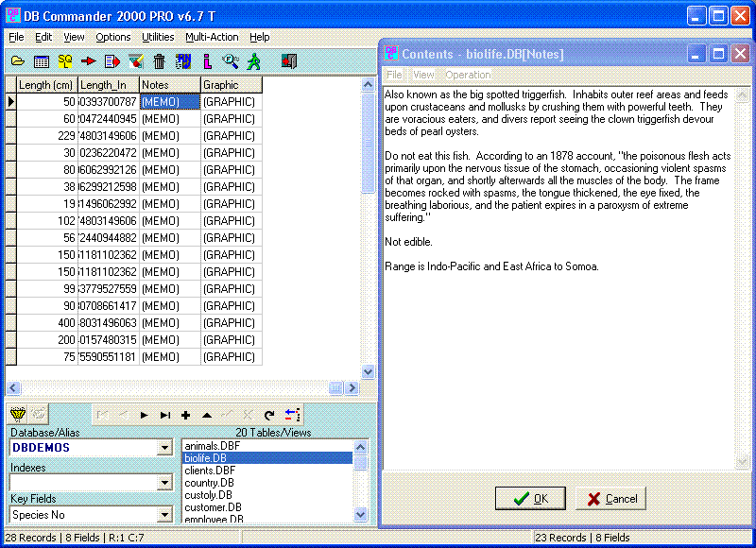The image size is (756, 548).
Task: Click the table grid toolbar icon
Action: [42, 61]
